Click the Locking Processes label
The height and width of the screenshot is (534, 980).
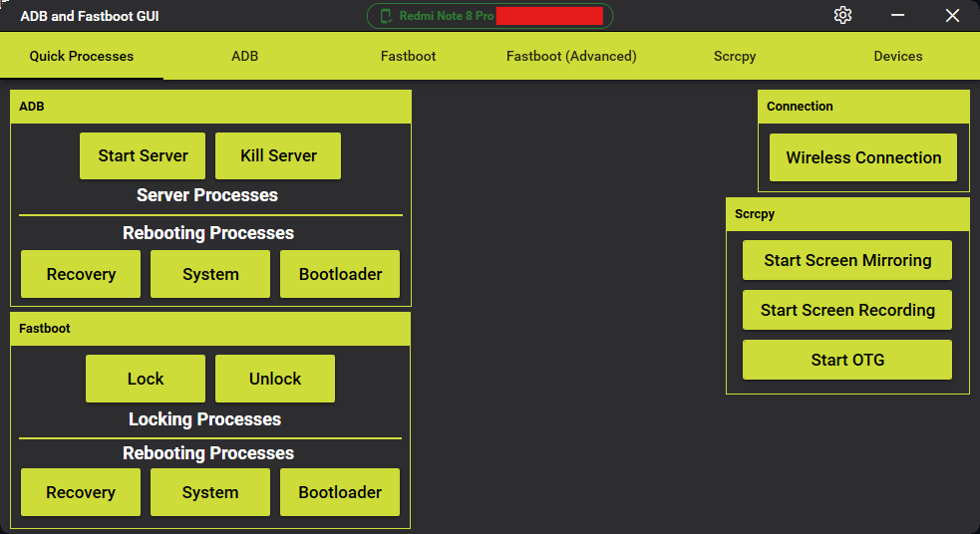(x=205, y=419)
